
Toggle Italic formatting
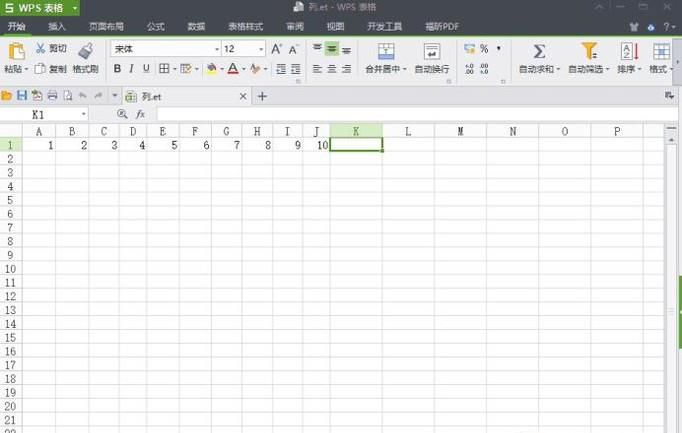(131, 69)
